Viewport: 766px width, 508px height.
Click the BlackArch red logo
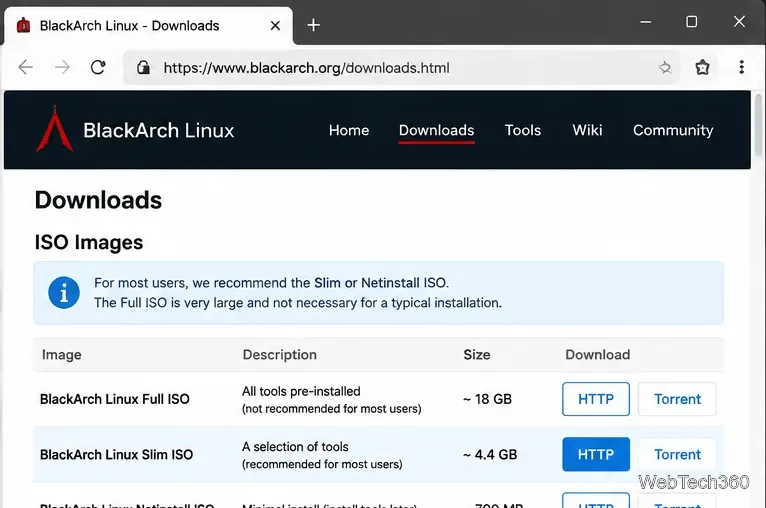(55, 129)
